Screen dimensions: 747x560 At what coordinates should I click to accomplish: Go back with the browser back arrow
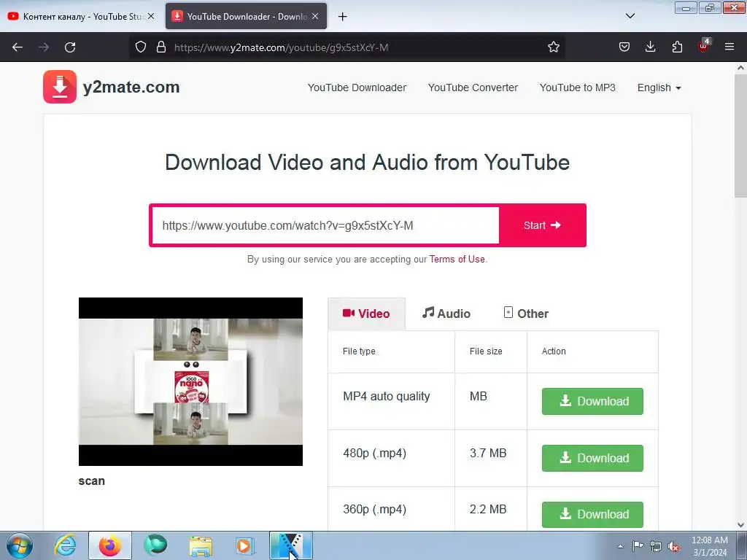coord(18,47)
